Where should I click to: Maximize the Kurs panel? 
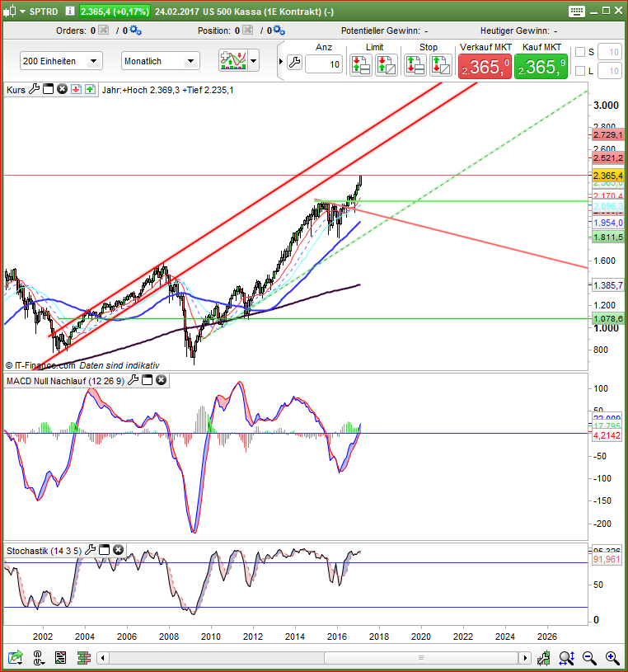49,89
